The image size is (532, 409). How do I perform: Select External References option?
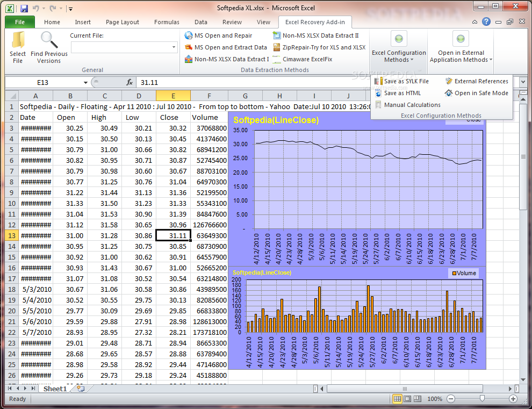(477, 81)
